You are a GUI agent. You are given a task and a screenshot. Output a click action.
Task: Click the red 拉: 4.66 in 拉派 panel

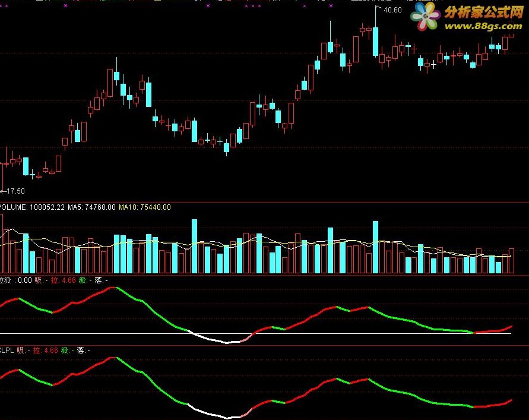[x=64, y=280]
